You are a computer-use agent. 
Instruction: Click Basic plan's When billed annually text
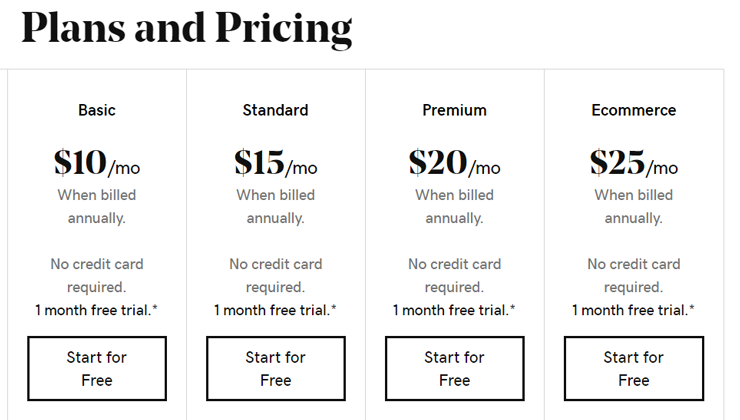pos(97,207)
